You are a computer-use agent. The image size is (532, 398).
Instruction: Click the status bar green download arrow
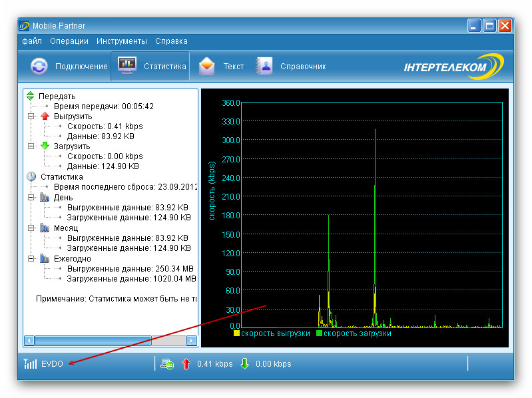click(x=244, y=364)
